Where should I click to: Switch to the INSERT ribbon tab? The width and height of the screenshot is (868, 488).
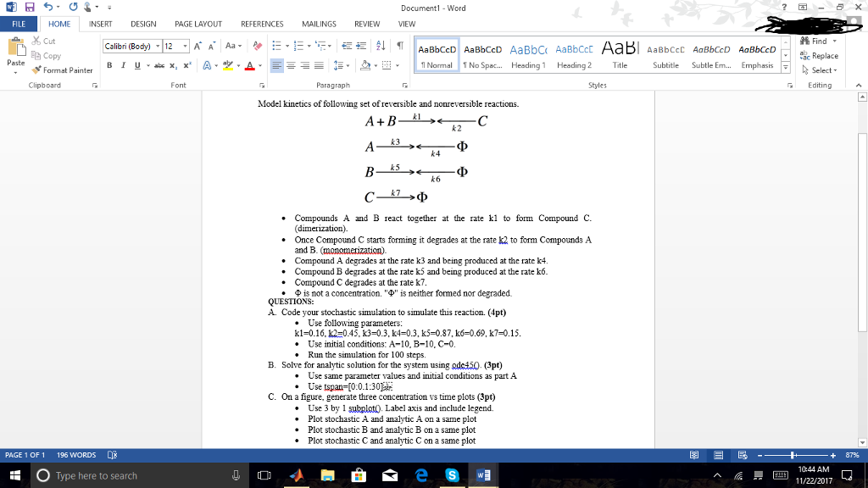(101, 24)
